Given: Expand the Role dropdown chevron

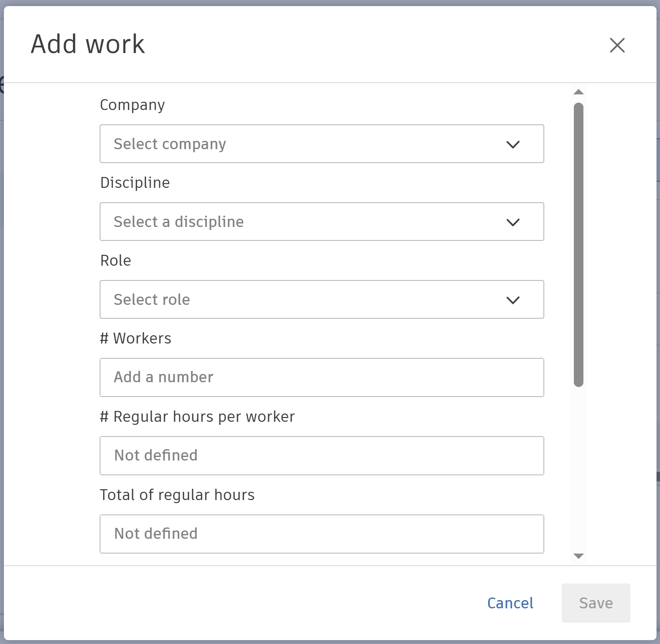Looking at the screenshot, I should coord(513,300).
